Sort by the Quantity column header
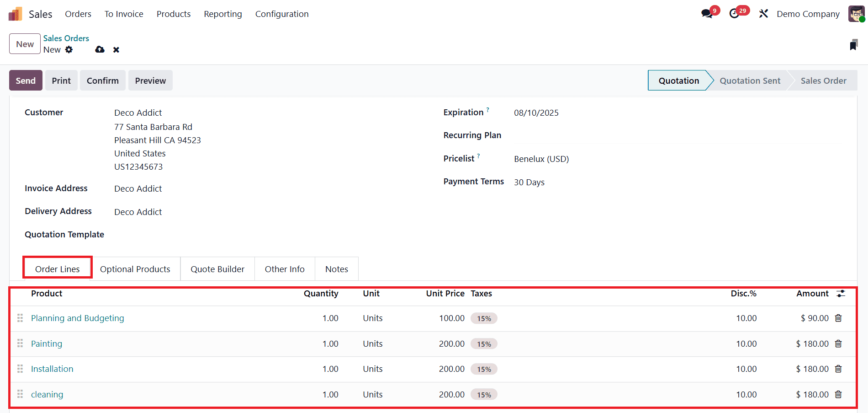Screen dimensions: 868x413 321,294
